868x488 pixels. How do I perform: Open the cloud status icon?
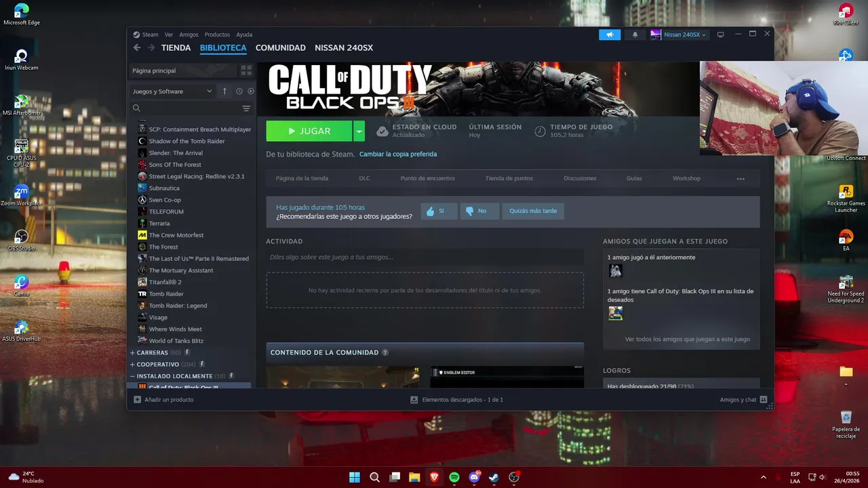pos(382,131)
